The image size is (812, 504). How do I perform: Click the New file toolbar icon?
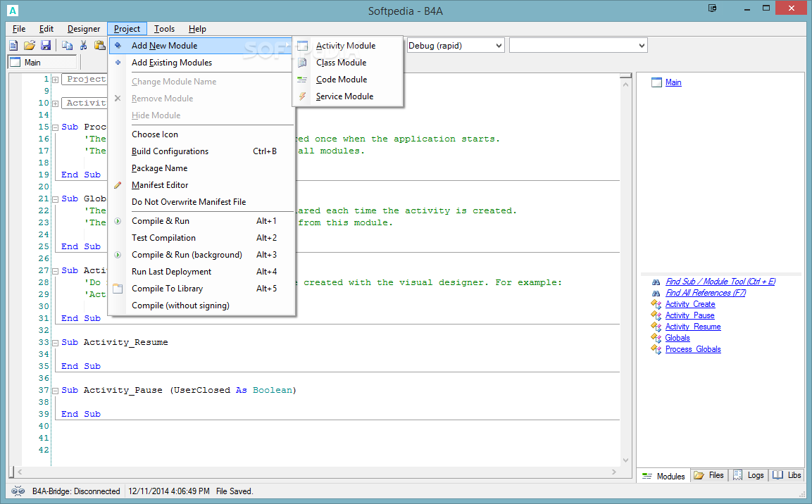pyautogui.click(x=14, y=46)
